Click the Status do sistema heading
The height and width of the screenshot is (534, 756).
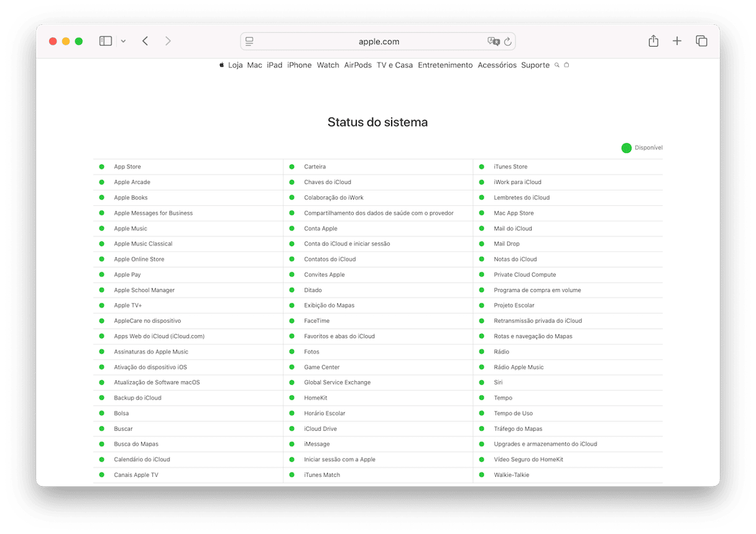tap(377, 122)
